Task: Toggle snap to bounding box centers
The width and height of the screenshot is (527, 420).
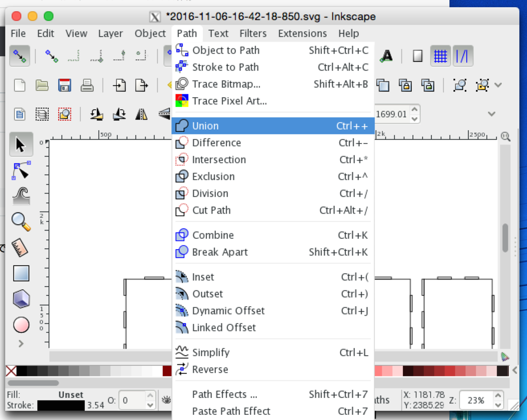Action: click(x=142, y=56)
